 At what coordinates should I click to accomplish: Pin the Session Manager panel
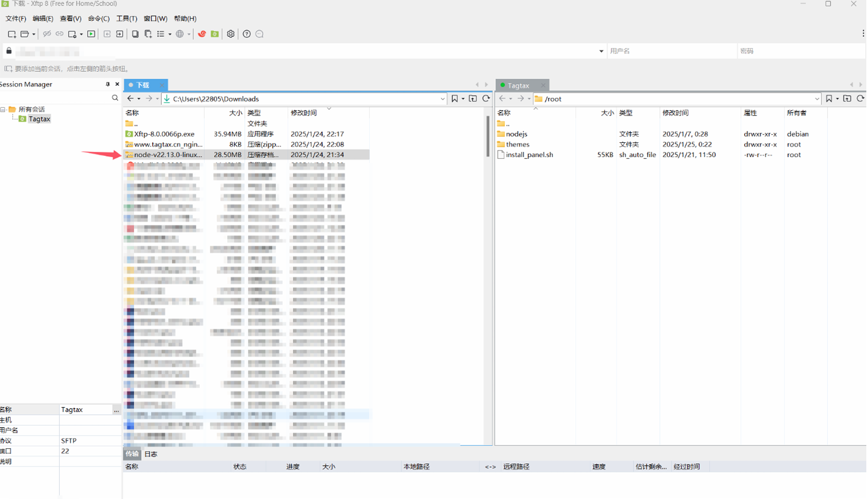(108, 84)
